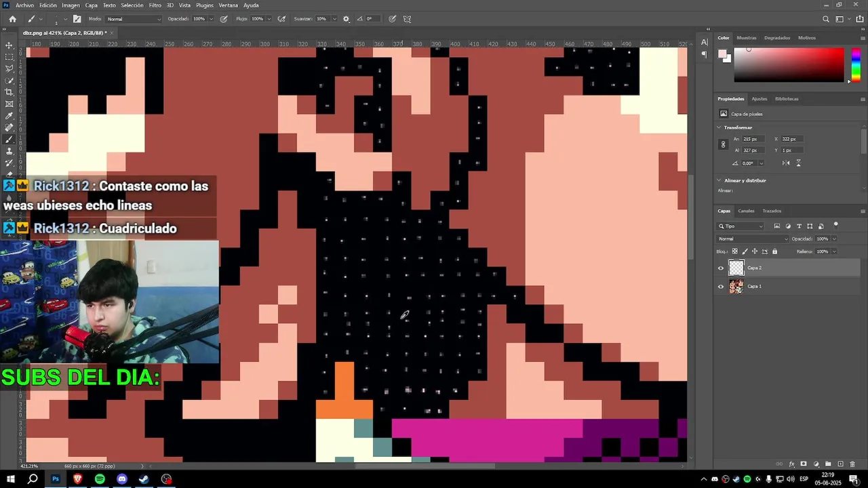Select the Capa 1 layer thumbnail
The height and width of the screenshot is (488, 868).
(x=736, y=287)
